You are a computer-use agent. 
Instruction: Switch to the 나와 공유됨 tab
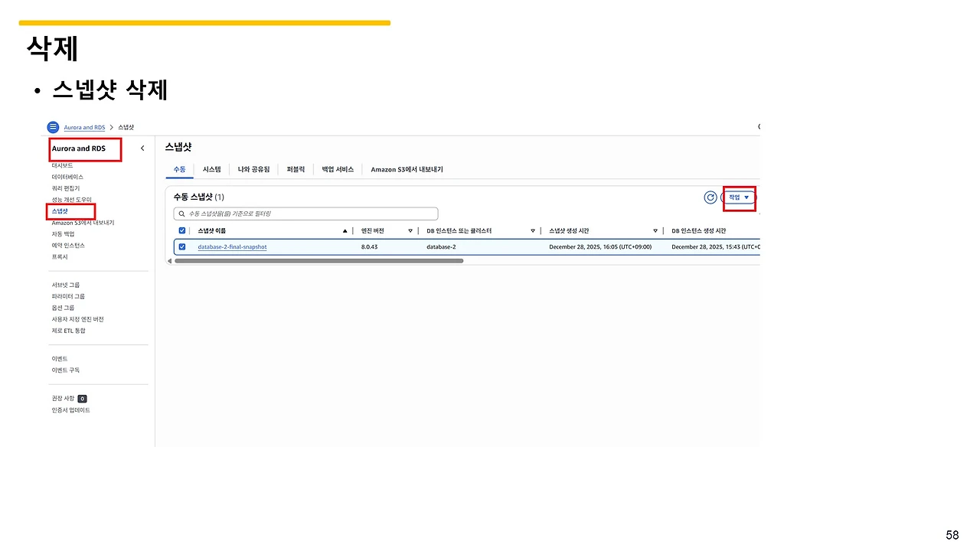point(253,169)
